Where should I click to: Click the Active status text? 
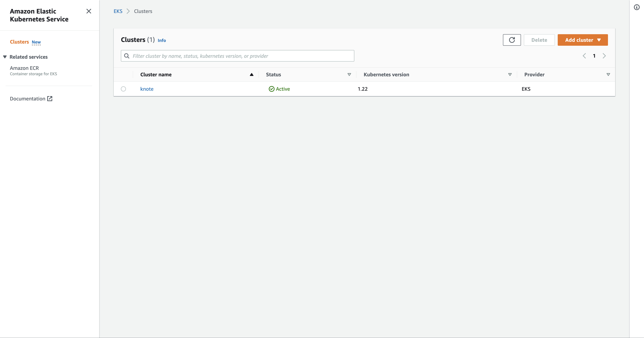[x=283, y=89]
